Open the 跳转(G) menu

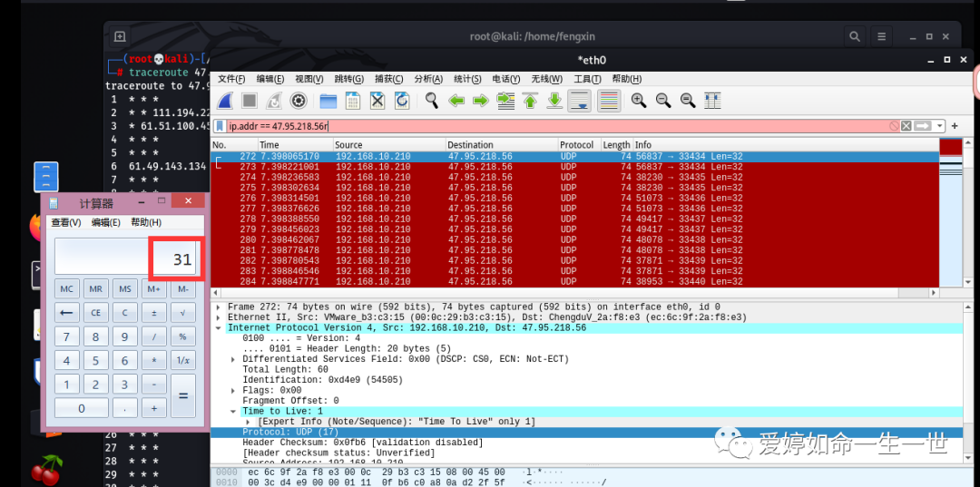(x=348, y=79)
